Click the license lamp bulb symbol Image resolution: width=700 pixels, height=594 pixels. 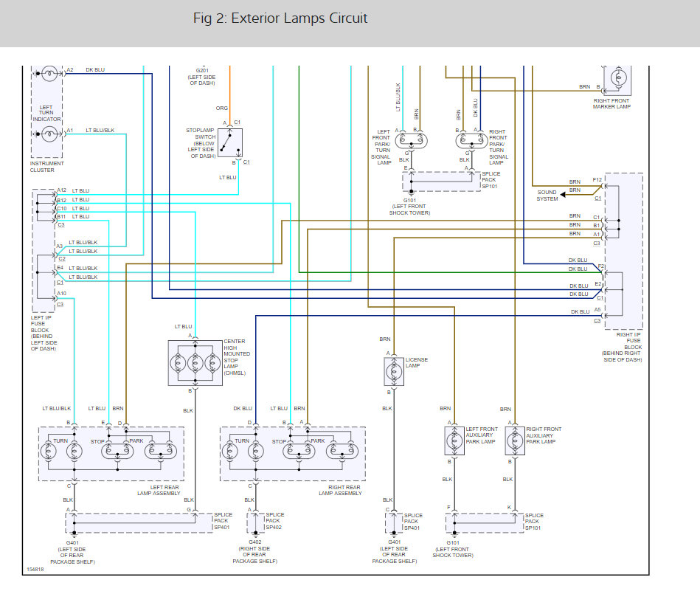coord(394,372)
